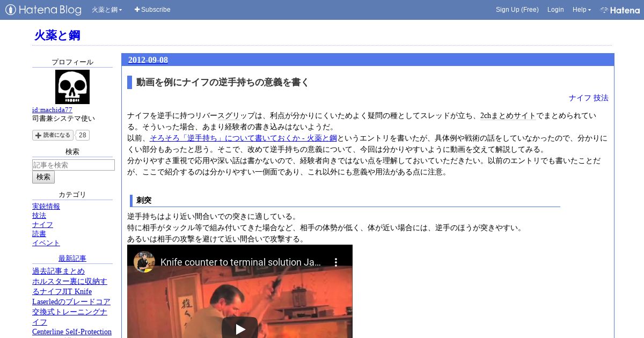Viewport: 644px width, 338px height.
Task: Open the ナイフ category in sidebar
Action: point(42,225)
